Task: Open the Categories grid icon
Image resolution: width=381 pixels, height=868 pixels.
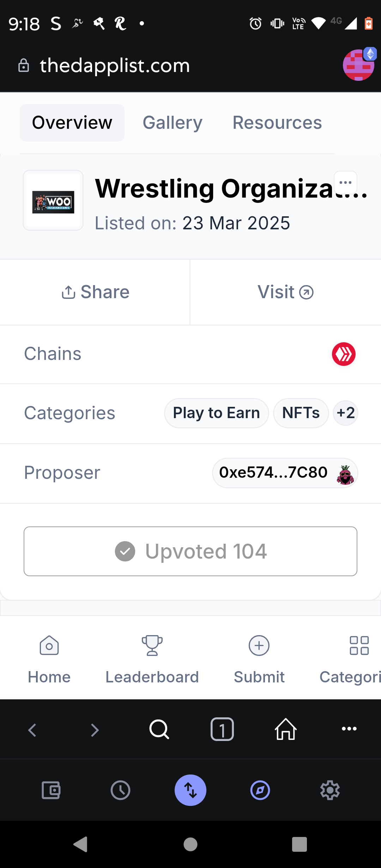Action: pos(359,646)
